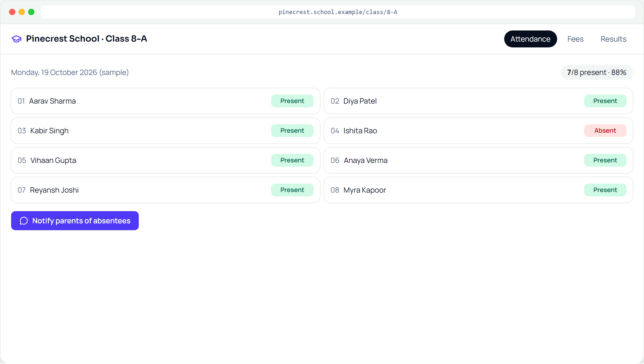The image size is (644, 364).
Task: Click the chat bubble icon in Notify button
Action: coord(24,221)
